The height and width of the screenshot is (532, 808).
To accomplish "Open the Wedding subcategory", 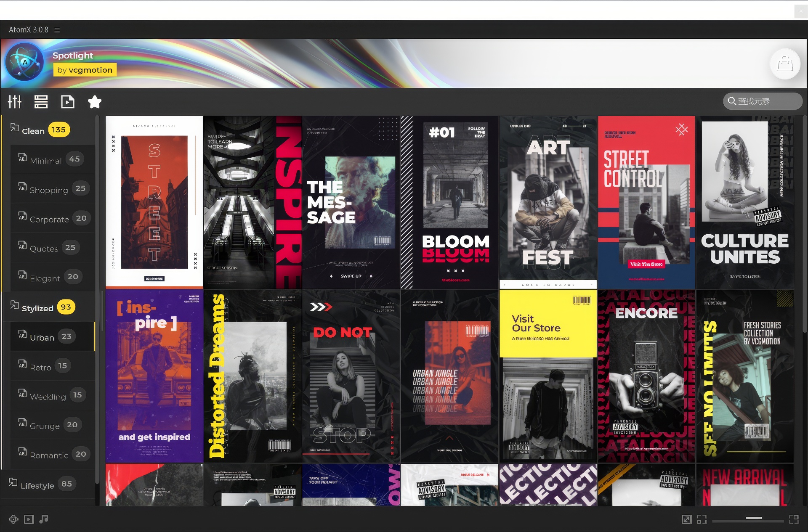I will pyautogui.click(x=53, y=396).
